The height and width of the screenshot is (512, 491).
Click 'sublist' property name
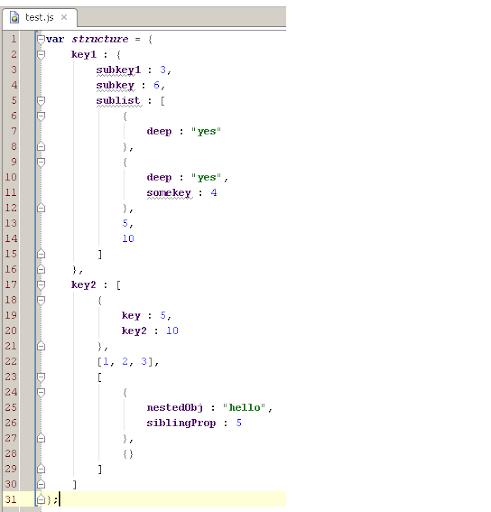pyautogui.click(x=118, y=101)
